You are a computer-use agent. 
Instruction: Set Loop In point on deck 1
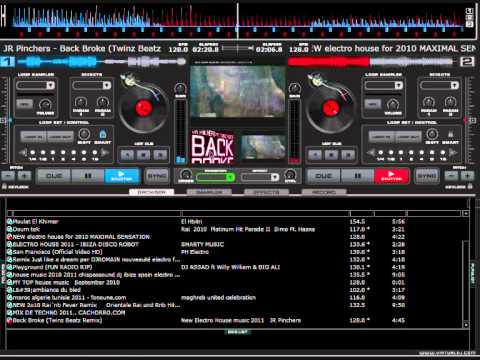(x=33, y=136)
